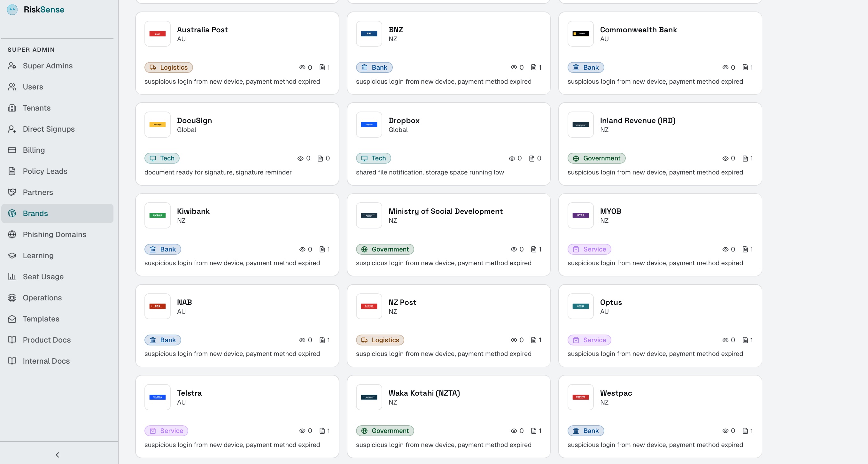Click document count icon on Waka Kotahi card
The width and height of the screenshot is (868, 464).
point(534,431)
